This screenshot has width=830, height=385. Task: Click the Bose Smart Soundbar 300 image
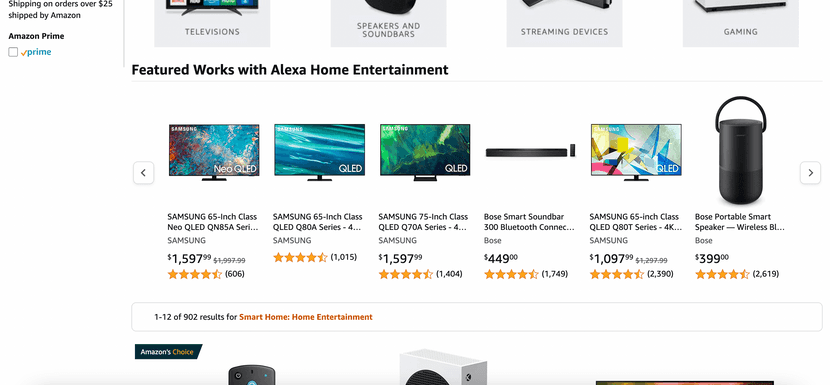(530, 151)
